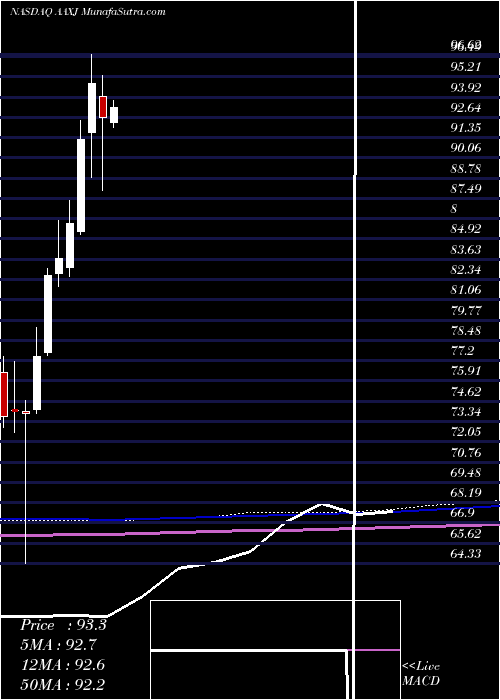Click the 50MA : 92.2 readout
Image resolution: width=500 pixels, height=700 pixels.
62,684
